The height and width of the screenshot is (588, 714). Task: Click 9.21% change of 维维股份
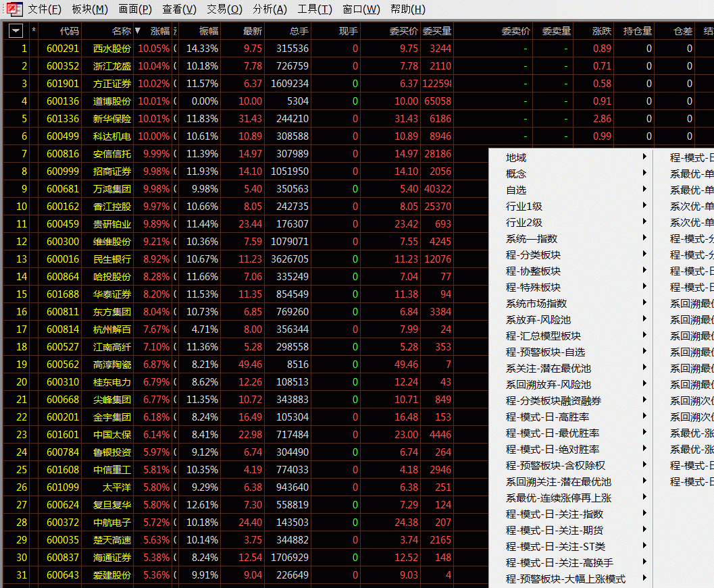click(x=156, y=242)
